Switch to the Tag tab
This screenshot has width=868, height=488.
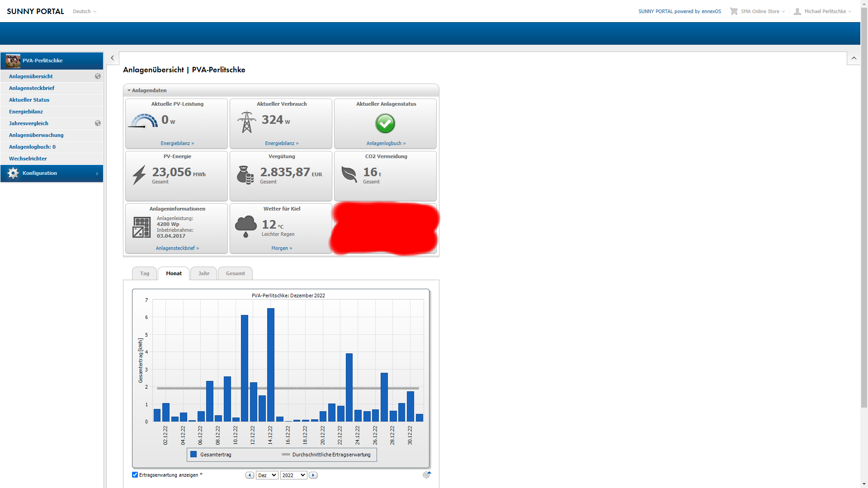[144, 273]
